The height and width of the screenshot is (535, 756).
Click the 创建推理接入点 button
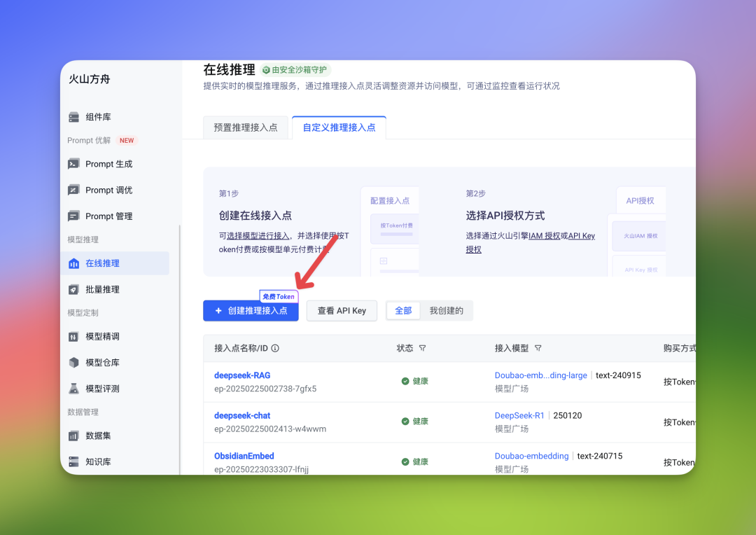coord(251,311)
